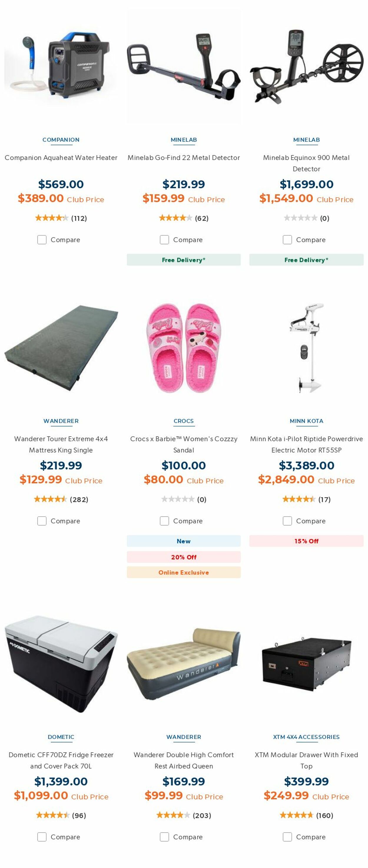Open the Dometic fridge freezer product photo
Viewport: 368px width, 868px height.
[x=61, y=663]
